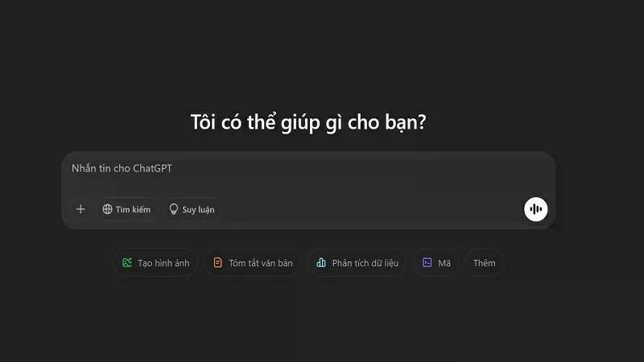The height and width of the screenshot is (362, 644).
Task: Click the purple terminal icon next to Mã
Action: (x=427, y=263)
